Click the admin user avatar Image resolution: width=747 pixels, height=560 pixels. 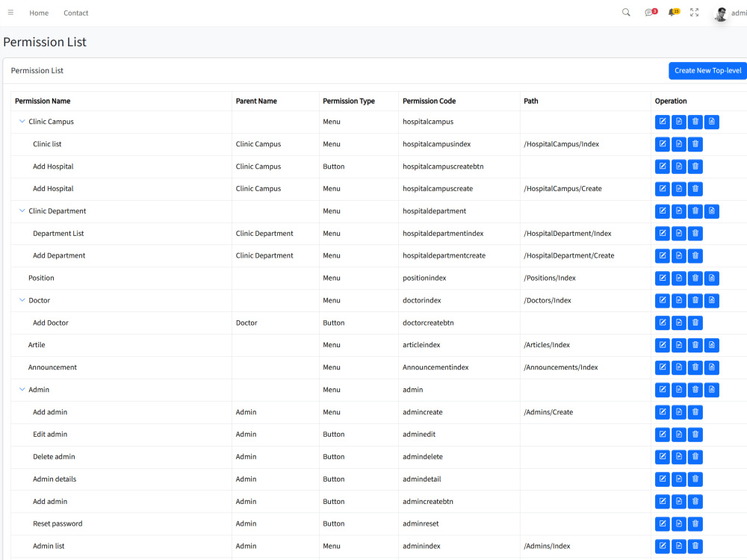pos(721,13)
